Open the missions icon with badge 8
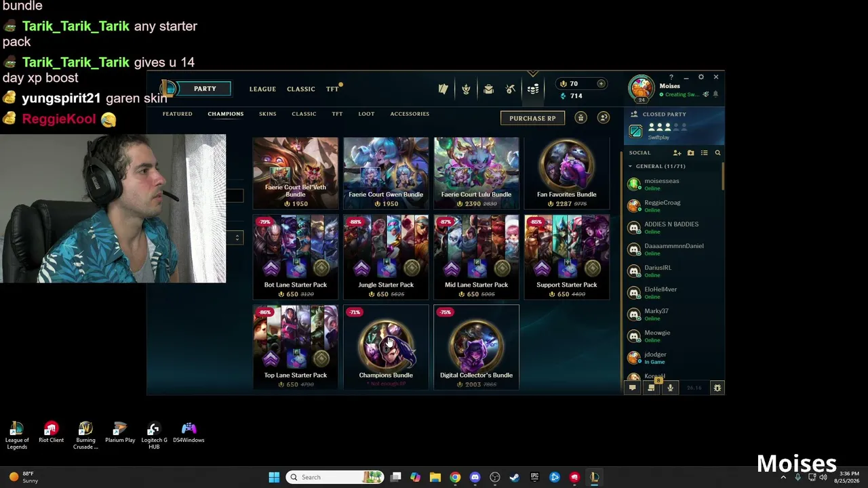The height and width of the screenshot is (488, 868). (x=652, y=387)
